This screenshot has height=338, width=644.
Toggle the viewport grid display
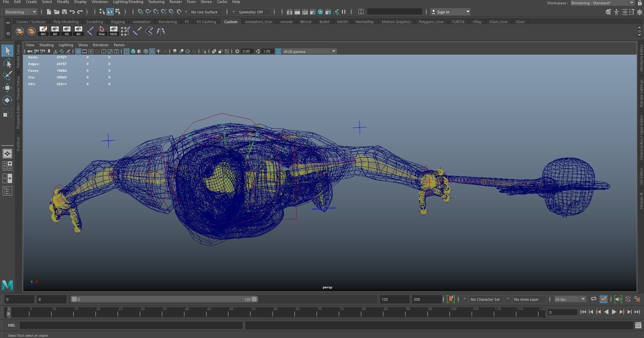(x=78, y=51)
